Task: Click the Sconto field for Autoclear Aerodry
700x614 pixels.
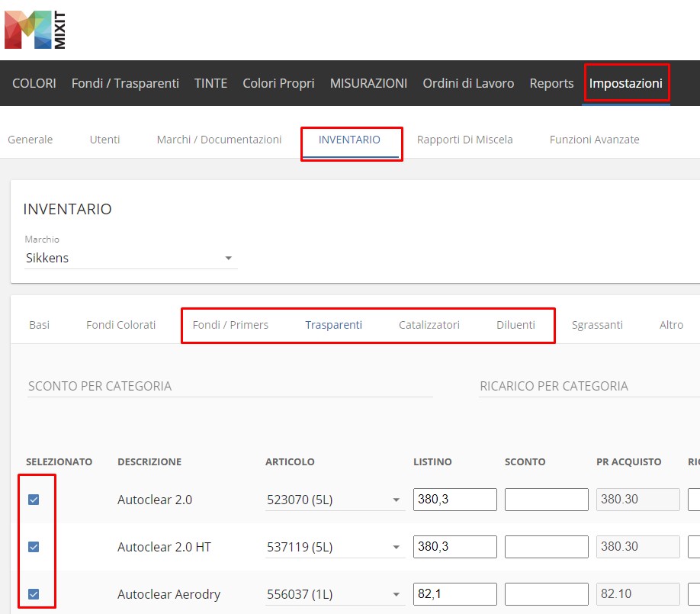Action: pos(547,594)
